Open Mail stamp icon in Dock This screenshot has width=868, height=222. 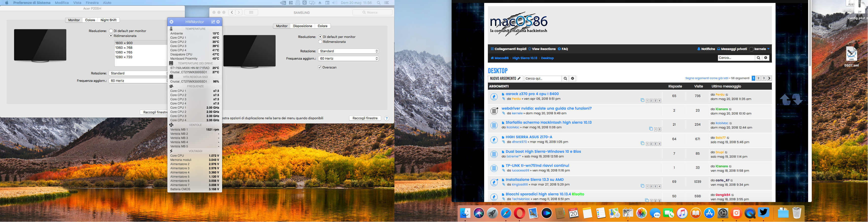tap(533, 213)
